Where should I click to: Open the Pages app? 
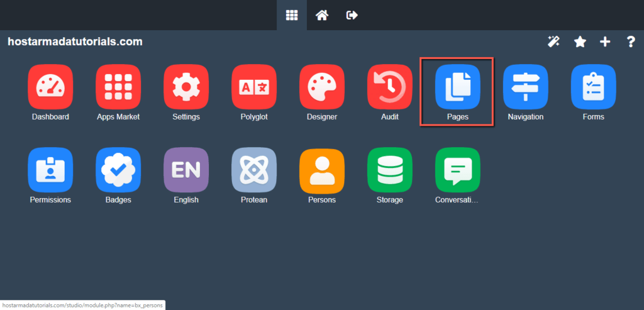(x=458, y=87)
